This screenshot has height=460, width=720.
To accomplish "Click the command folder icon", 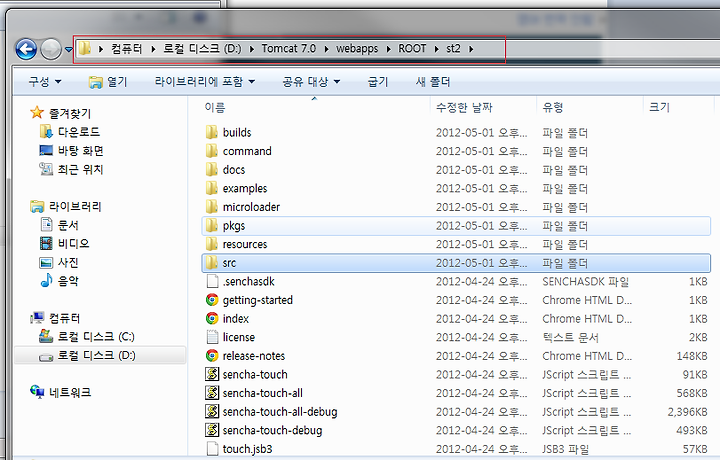I will [211, 151].
